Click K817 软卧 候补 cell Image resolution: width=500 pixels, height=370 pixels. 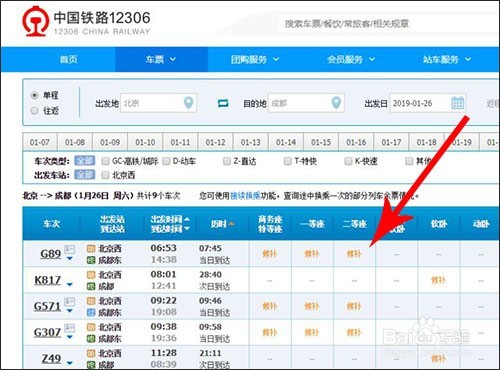point(438,280)
